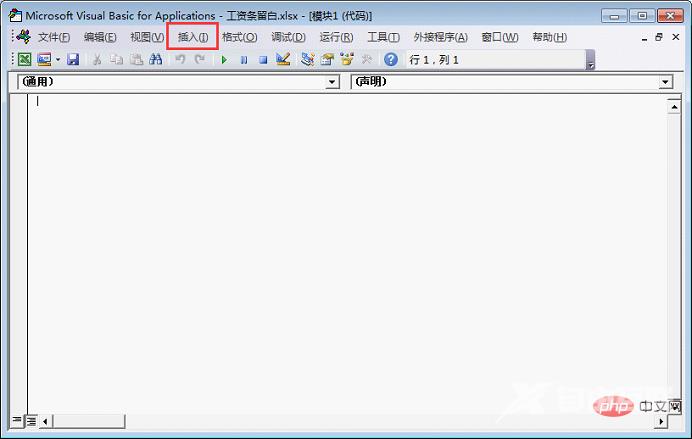Click the Find binoculars icon

click(155, 60)
